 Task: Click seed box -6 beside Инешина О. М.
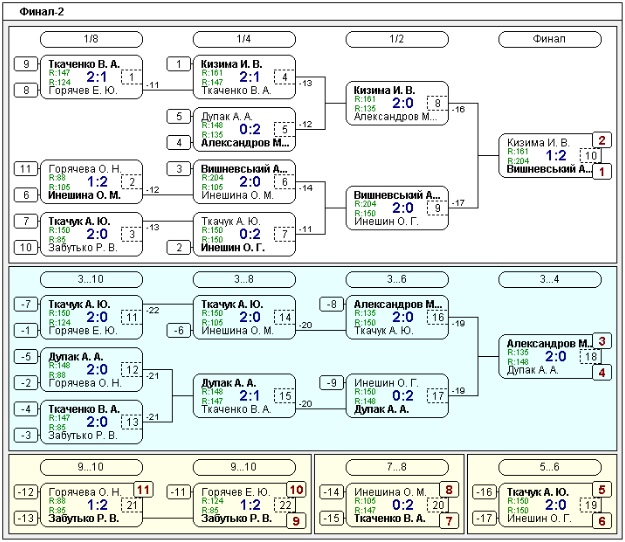[x=179, y=330]
